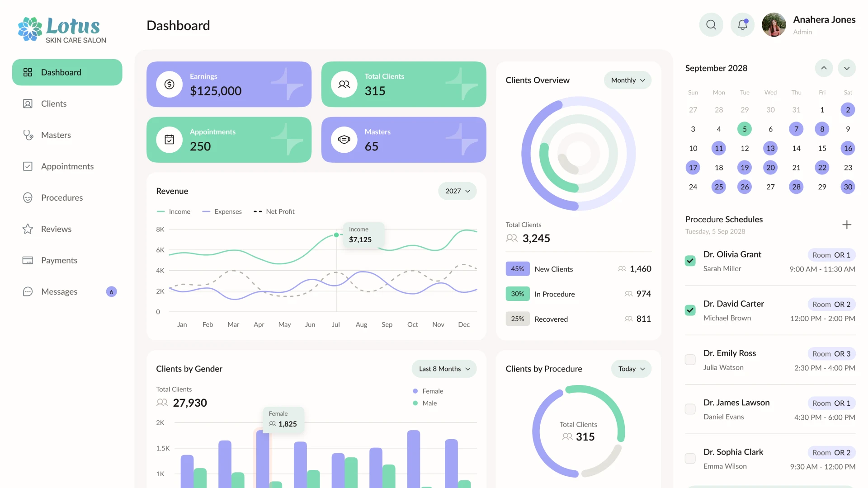Check Dr. Emily Ross's schedule checkbox
This screenshot has height=488, width=868.
[690, 360]
